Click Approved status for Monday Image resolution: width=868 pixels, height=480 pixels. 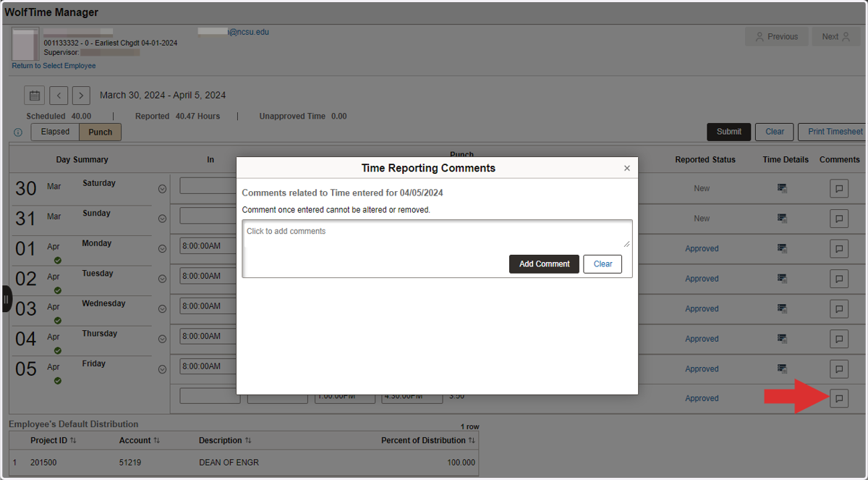702,248
